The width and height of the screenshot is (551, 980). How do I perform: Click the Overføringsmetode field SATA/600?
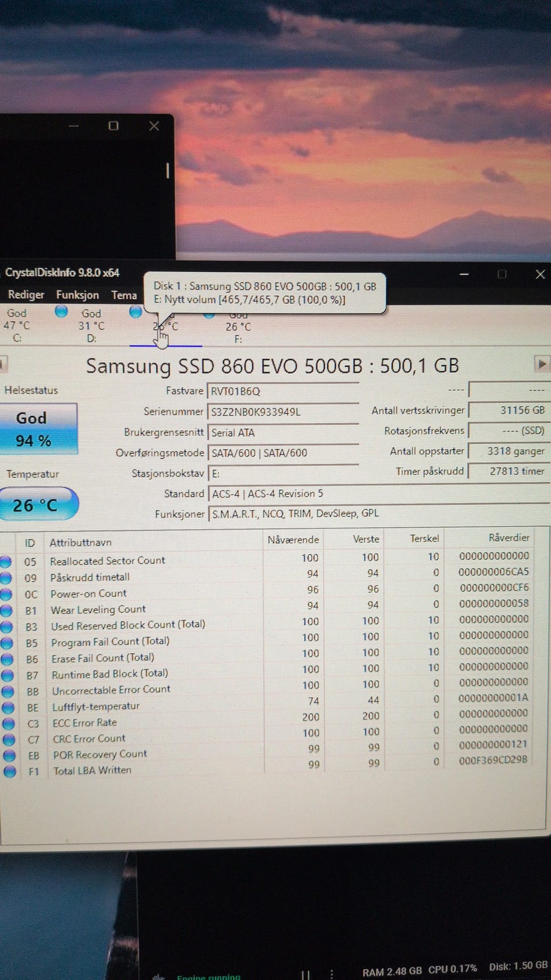click(x=283, y=452)
